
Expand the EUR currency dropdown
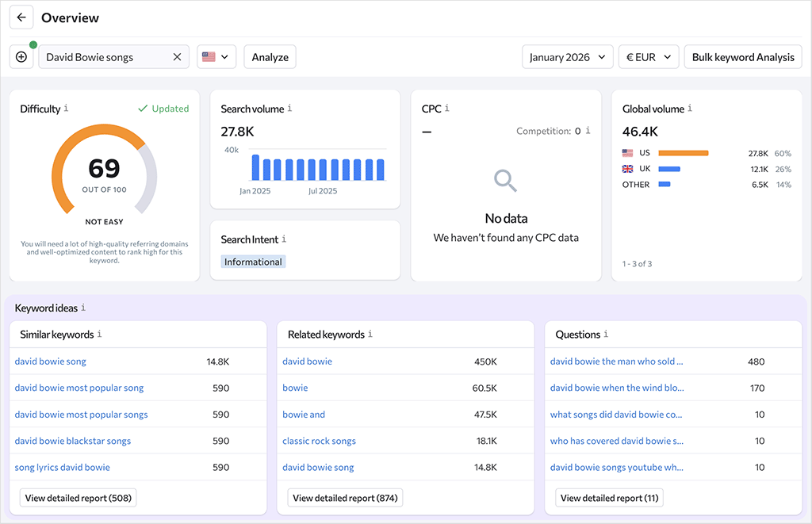[x=648, y=57]
